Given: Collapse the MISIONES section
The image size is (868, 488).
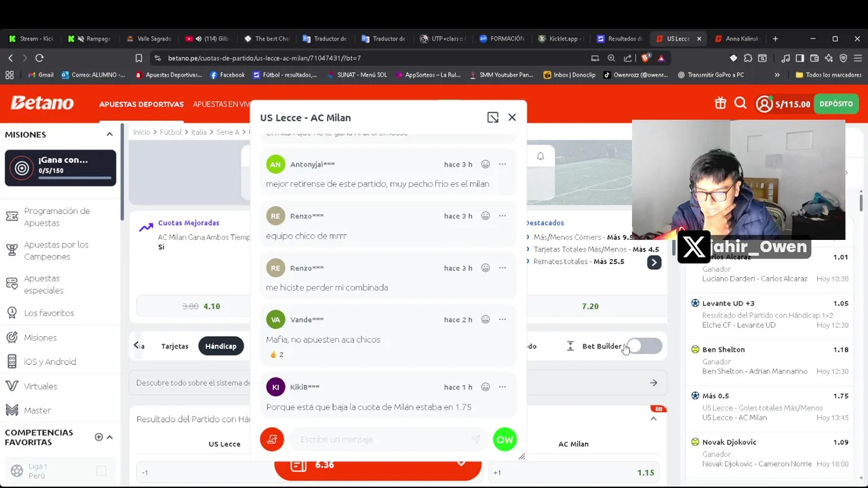Looking at the screenshot, I should pyautogui.click(x=109, y=134).
